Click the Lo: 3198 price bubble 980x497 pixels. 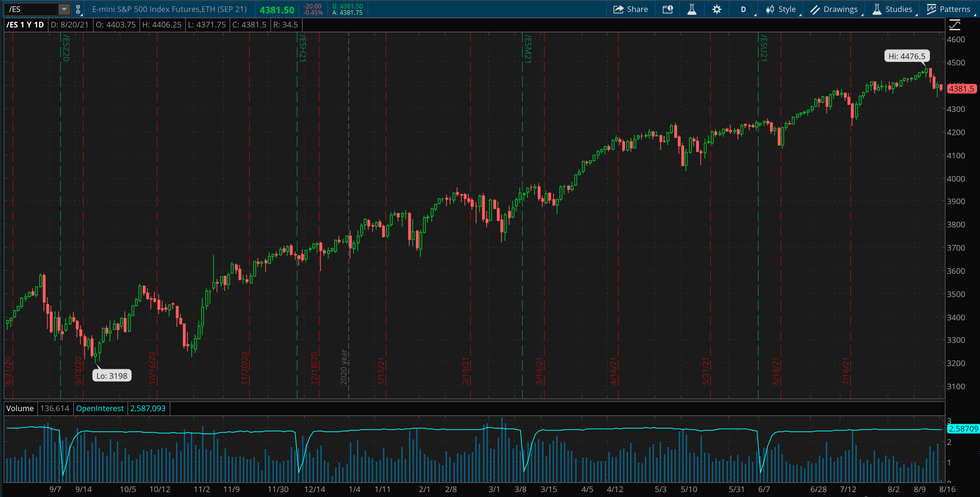tap(112, 376)
